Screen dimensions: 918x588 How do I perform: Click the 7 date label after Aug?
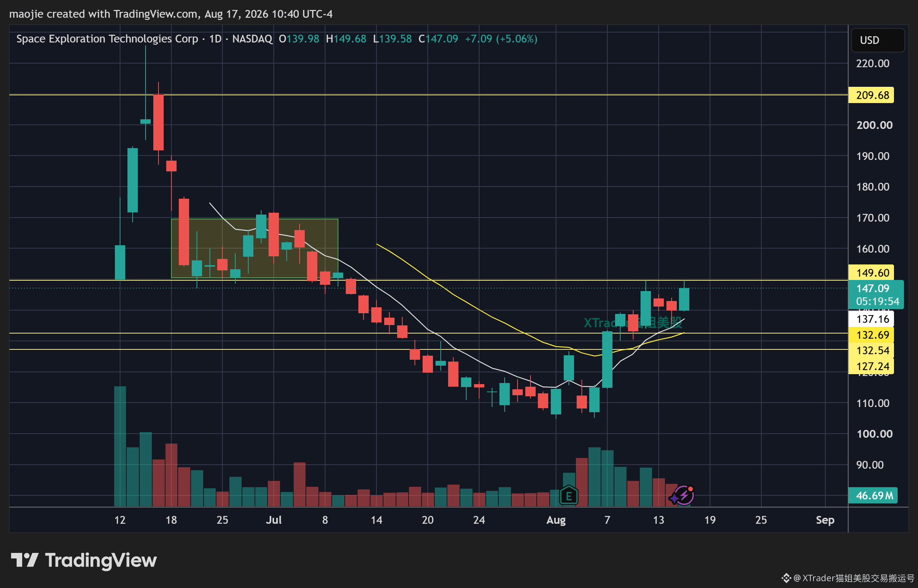click(x=607, y=520)
